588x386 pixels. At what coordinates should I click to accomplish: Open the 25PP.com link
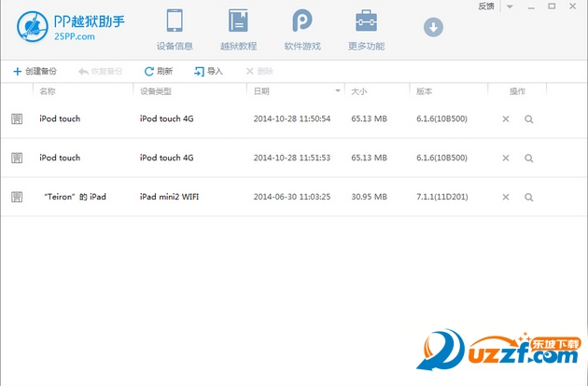[75, 36]
